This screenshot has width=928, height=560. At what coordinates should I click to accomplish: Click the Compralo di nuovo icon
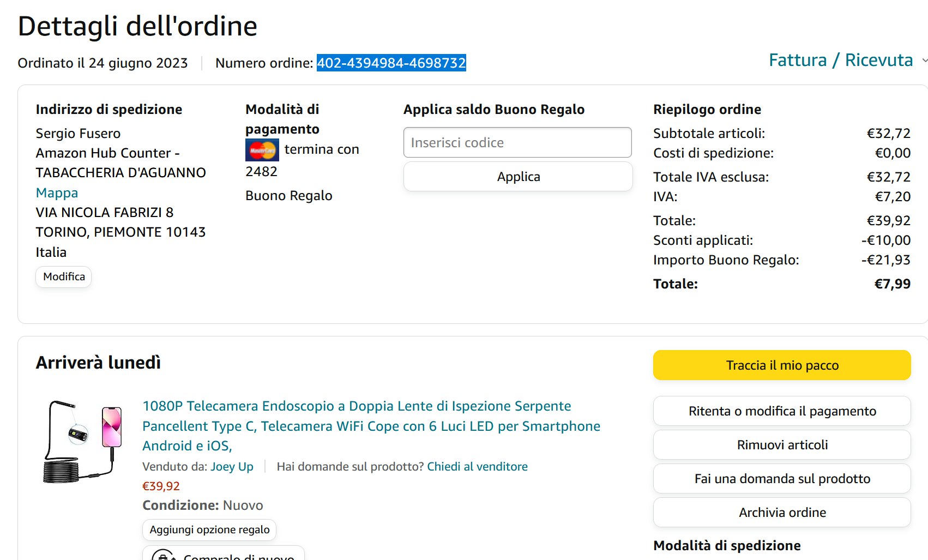(x=163, y=556)
